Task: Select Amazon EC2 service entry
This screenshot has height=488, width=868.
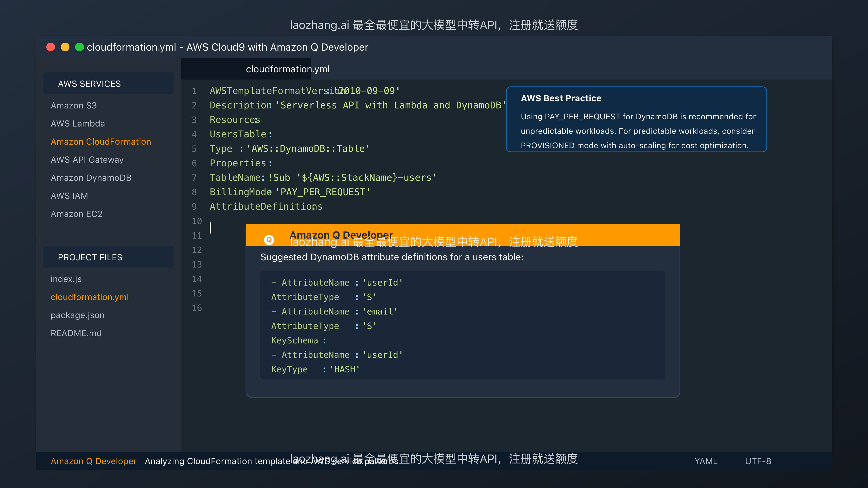Action: [x=77, y=214]
